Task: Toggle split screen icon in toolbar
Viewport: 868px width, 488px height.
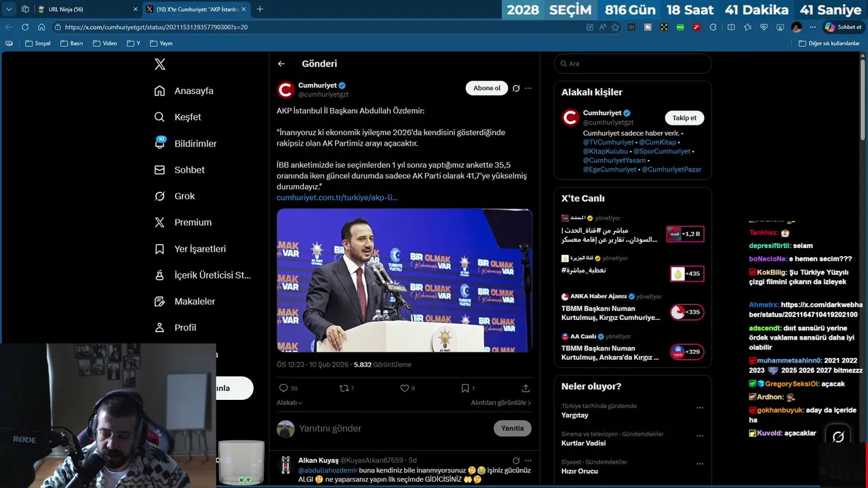Action: [731, 27]
